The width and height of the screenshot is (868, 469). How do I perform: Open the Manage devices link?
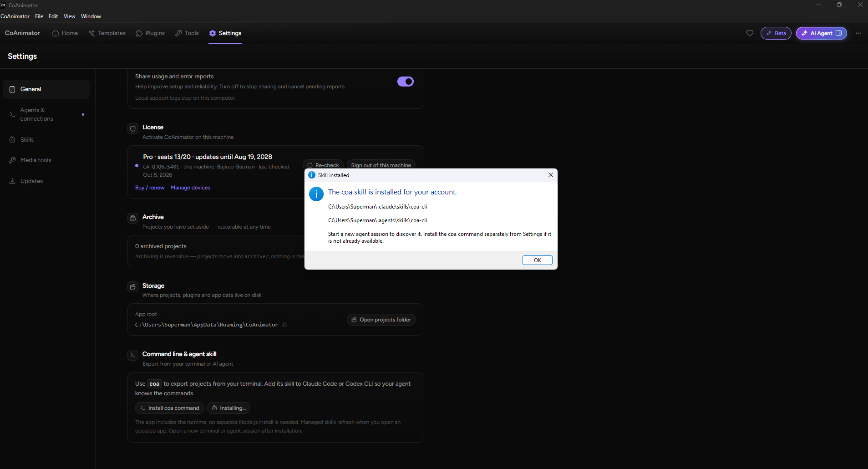click(x=190, y=188)
